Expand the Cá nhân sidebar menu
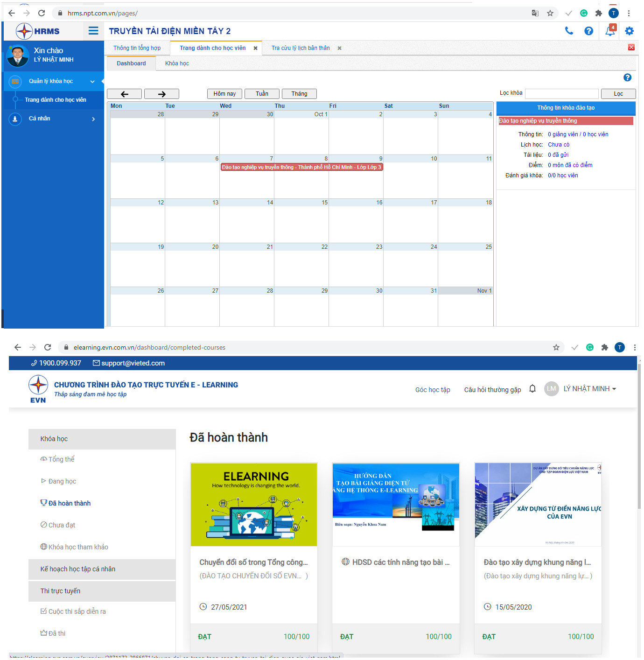 click(x=93, y=119)
